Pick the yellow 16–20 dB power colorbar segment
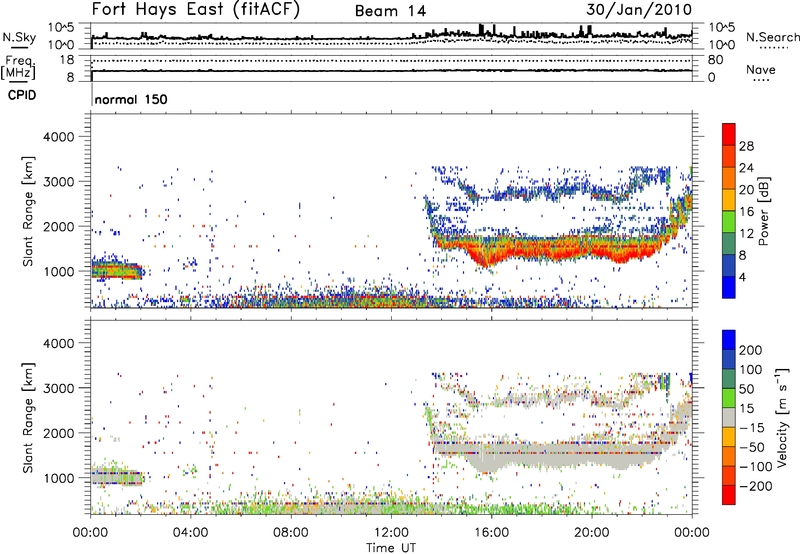This screenshot has width=800, height=554. pyautogui.click(x=729, y=200)
